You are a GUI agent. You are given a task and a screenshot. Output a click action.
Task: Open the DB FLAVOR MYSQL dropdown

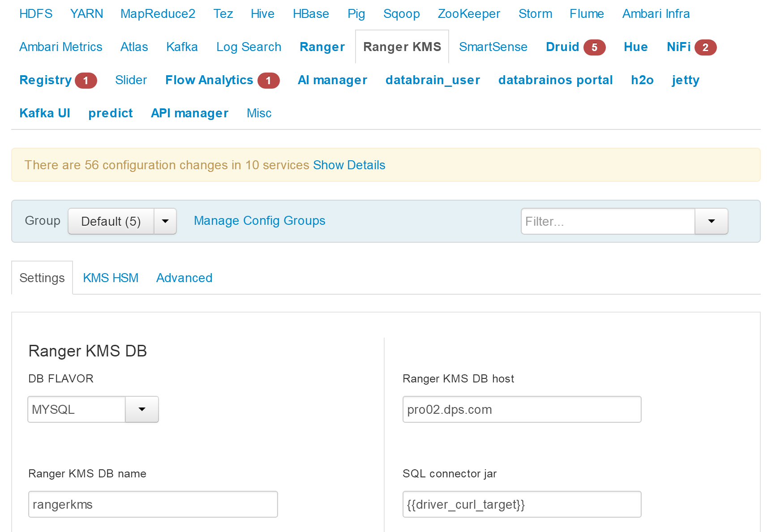[x=93, y=409]
